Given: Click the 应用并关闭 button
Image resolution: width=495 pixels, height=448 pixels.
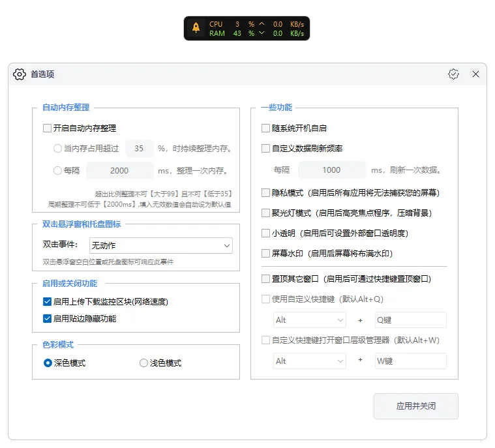Looking at the screenshot, I should pyautogui.click(x=416, y=406).
